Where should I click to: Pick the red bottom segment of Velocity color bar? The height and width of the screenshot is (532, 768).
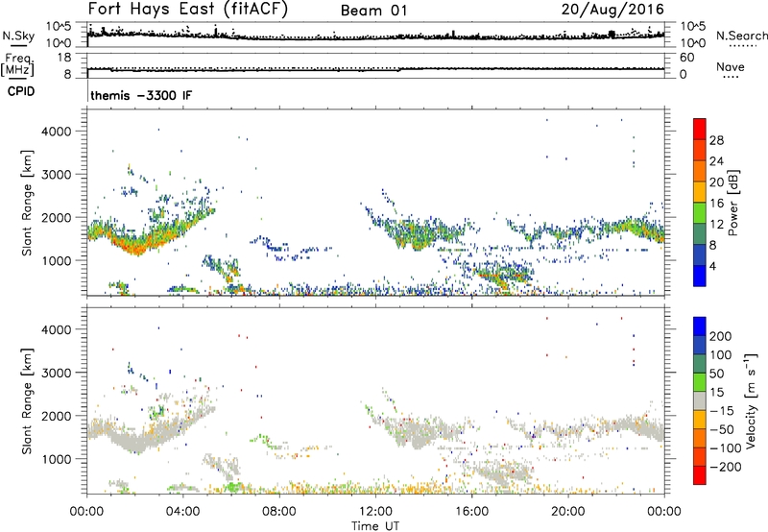pos(700,475)
